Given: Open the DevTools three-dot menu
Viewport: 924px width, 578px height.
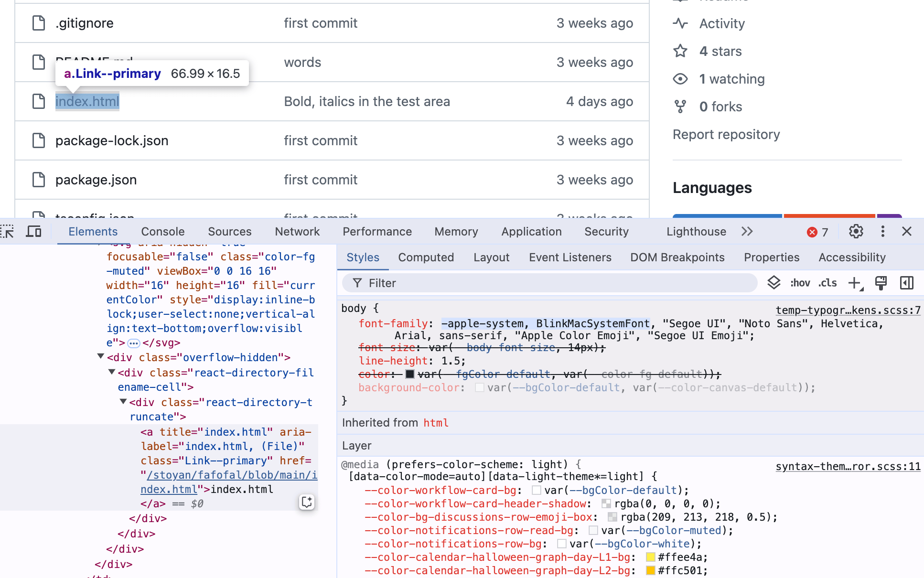Looking at the screenshot, I should 882,232.
